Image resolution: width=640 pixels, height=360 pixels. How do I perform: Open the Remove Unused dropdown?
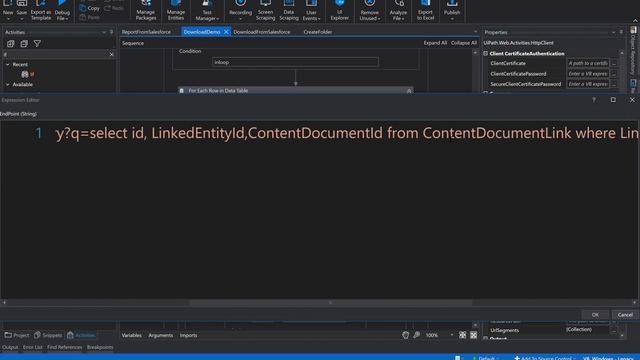(369, 11)
